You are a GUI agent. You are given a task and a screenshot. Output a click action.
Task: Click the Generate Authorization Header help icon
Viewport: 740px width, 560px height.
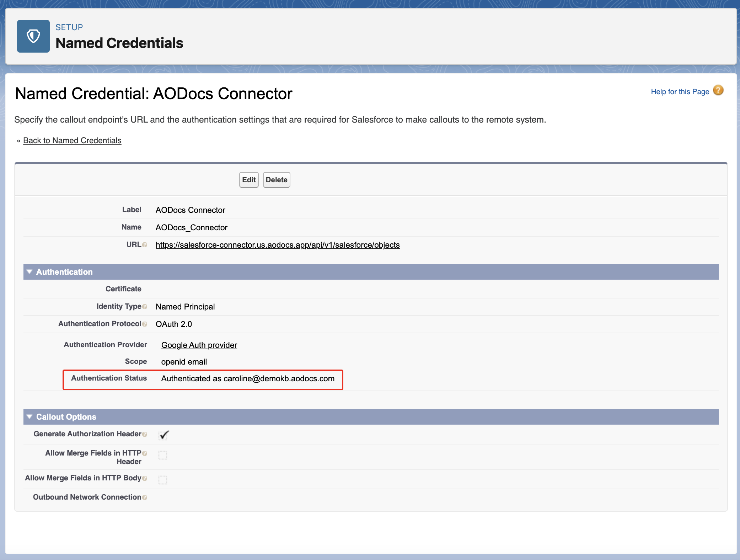tap(145, 434)
